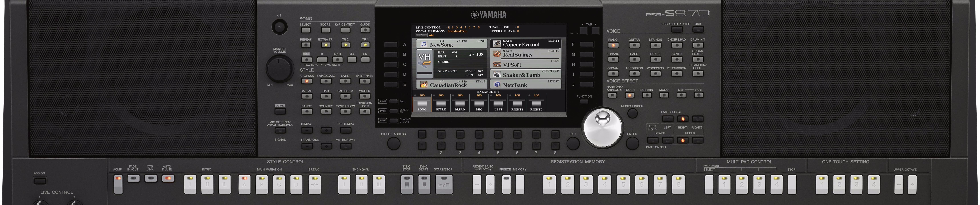Toggle the TOUCH voice effect button
The image size is (980, 205).
[x=630, y=95]
